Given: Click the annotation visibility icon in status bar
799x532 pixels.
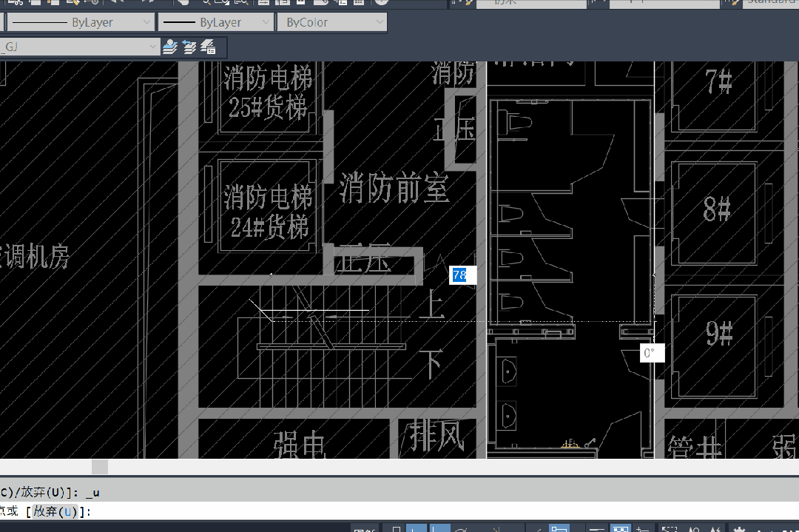Looking at the screenshot, I should coord(693,530).
